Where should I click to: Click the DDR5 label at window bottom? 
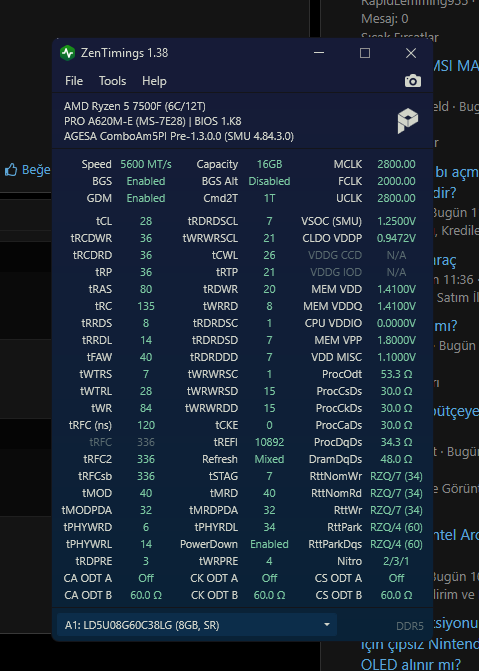[x=410, y=626]
